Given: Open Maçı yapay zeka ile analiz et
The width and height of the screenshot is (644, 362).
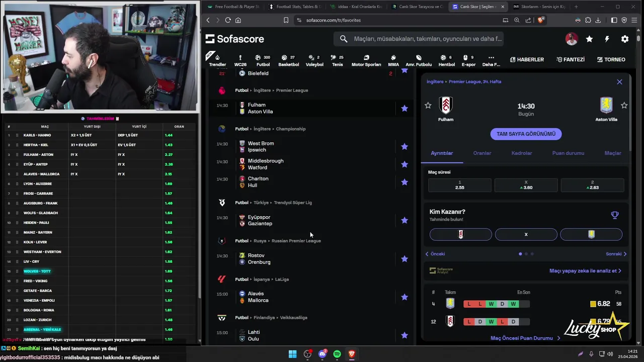Looking at the screenshot, I should (585, 270).
